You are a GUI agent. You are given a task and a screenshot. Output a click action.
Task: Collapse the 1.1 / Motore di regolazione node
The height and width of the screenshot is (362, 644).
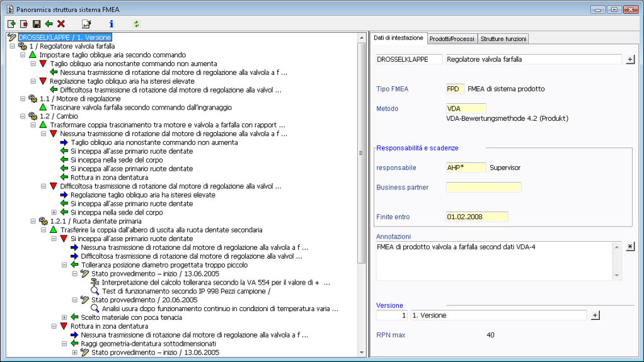[x=23, y=98]
